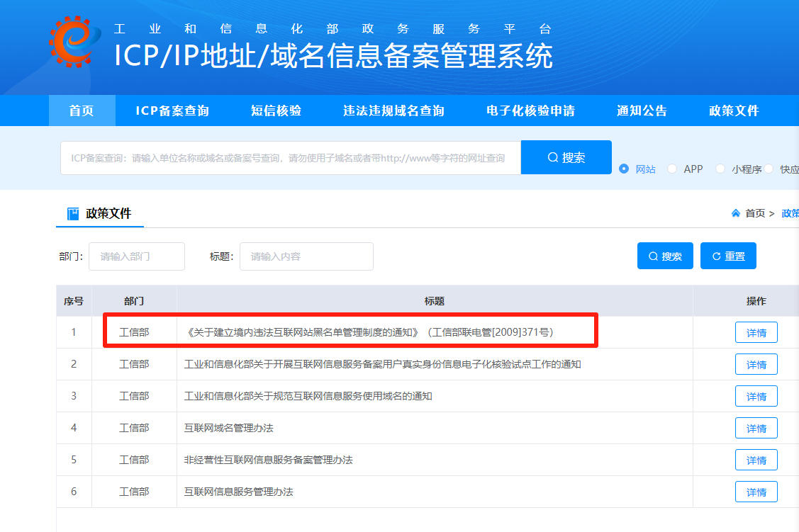Open the 通知公告 tab
Screen dimensions: 799x532
click(642, 111)
